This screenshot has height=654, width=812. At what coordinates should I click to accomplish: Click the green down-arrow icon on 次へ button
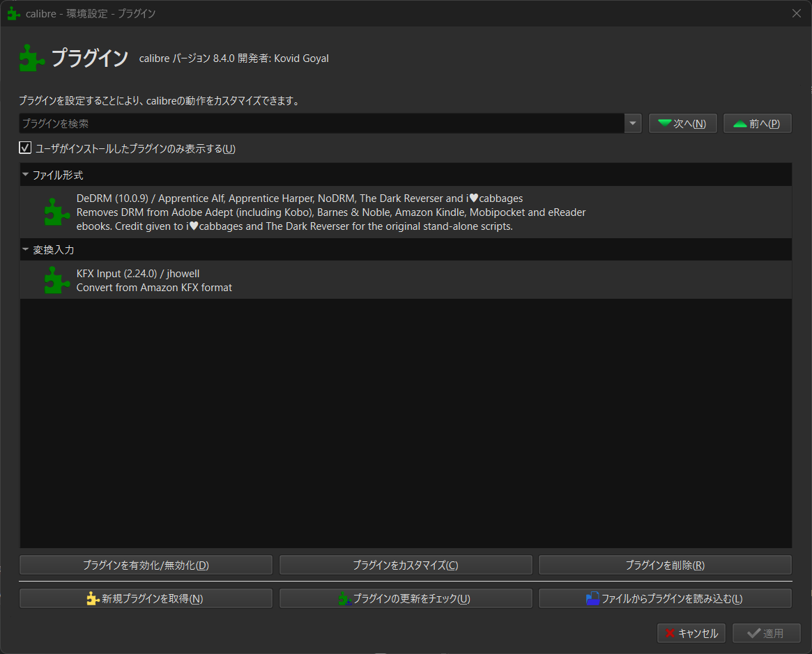coord(664,123)
